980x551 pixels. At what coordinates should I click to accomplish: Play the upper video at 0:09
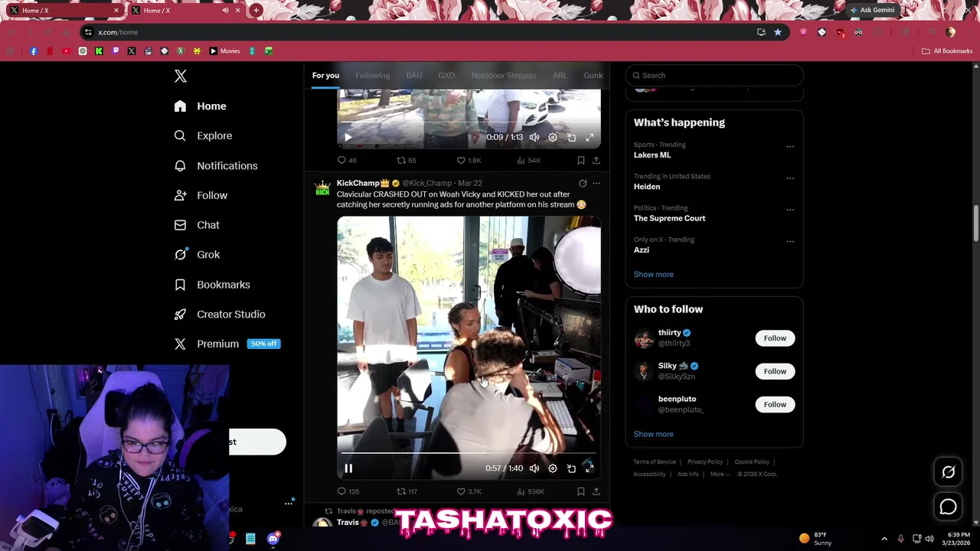coord(348,137)
